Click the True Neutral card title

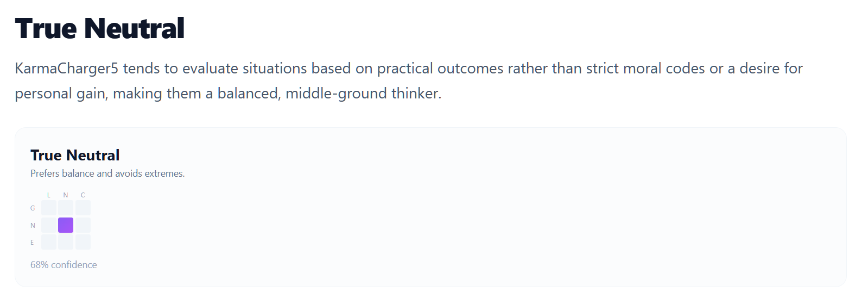[75, 156]
